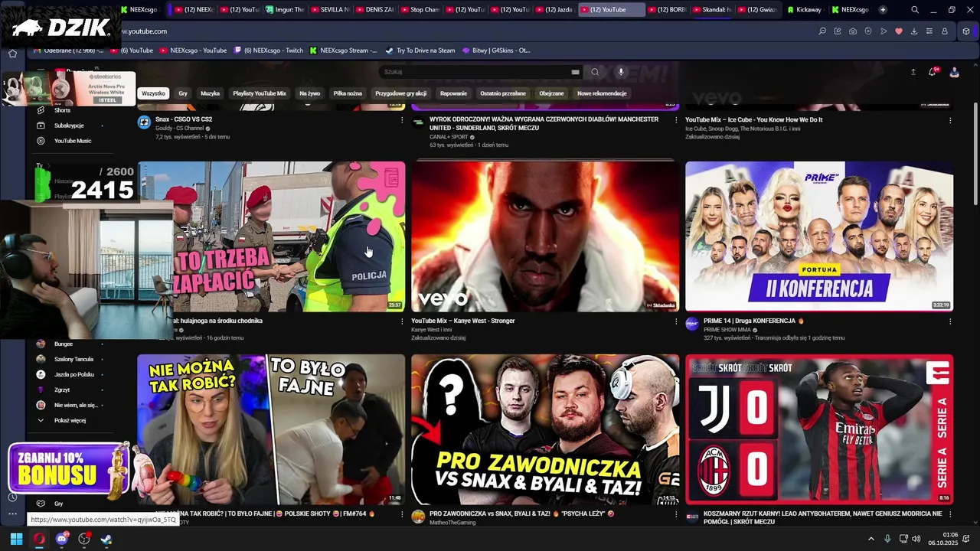Click the Opera snapshot camera icon

tap(853, 31)
